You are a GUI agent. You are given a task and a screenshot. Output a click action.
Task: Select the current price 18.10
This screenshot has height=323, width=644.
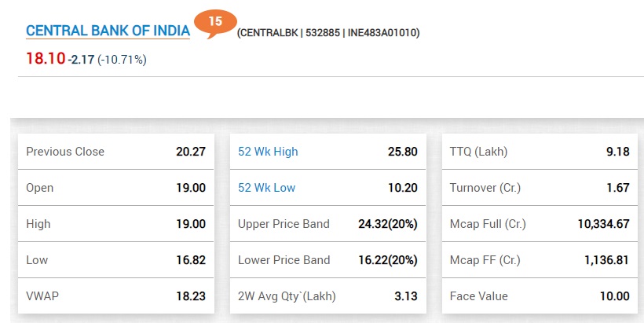coord(46,58)
